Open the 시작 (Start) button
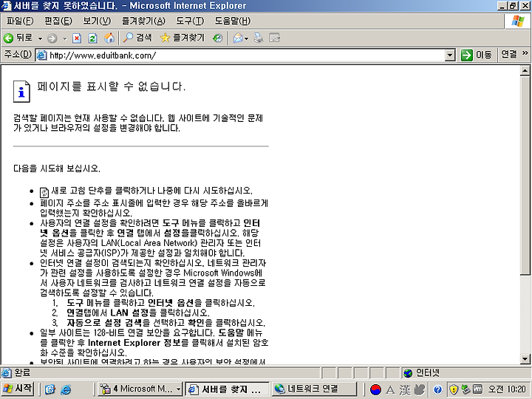This screenshot has width=532, height=399. (x=18, y=389)
